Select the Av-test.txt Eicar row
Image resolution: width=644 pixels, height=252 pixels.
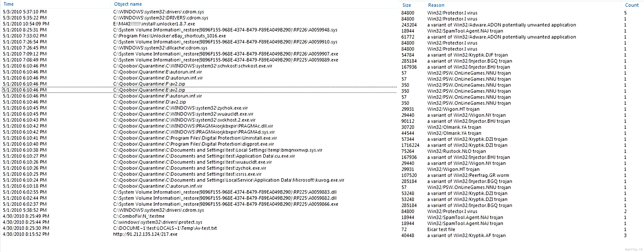tap(199, 228)
